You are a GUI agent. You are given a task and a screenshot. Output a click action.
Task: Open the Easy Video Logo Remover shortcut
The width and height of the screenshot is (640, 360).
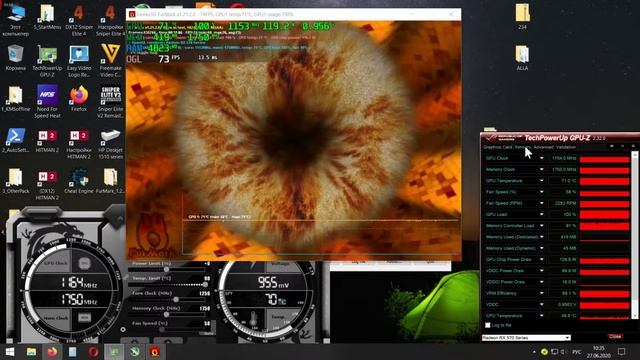(79, 61)
